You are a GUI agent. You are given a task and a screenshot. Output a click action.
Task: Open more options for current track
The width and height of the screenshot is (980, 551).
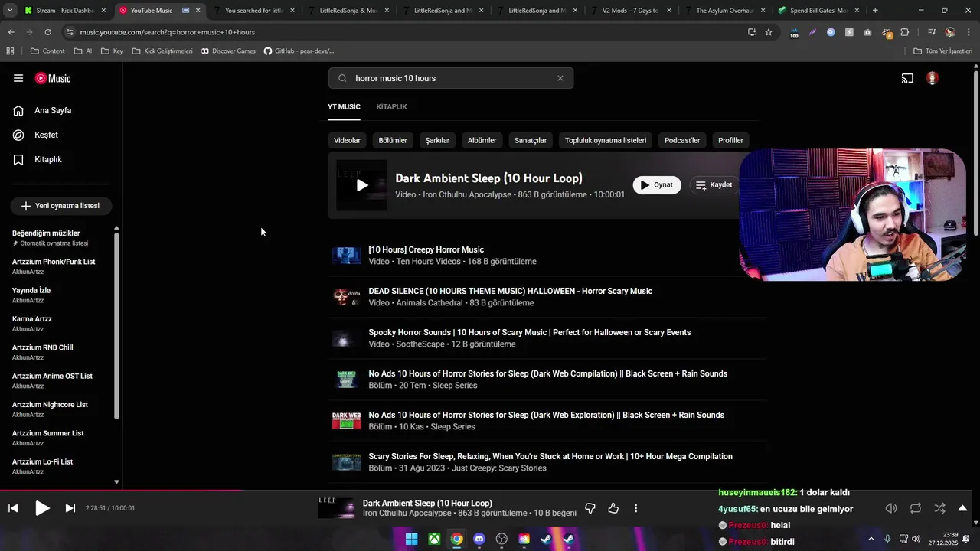(x=635, y=508)
